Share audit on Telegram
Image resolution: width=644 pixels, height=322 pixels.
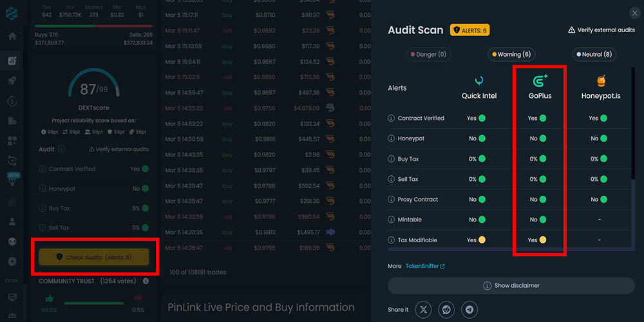[469, 309]
